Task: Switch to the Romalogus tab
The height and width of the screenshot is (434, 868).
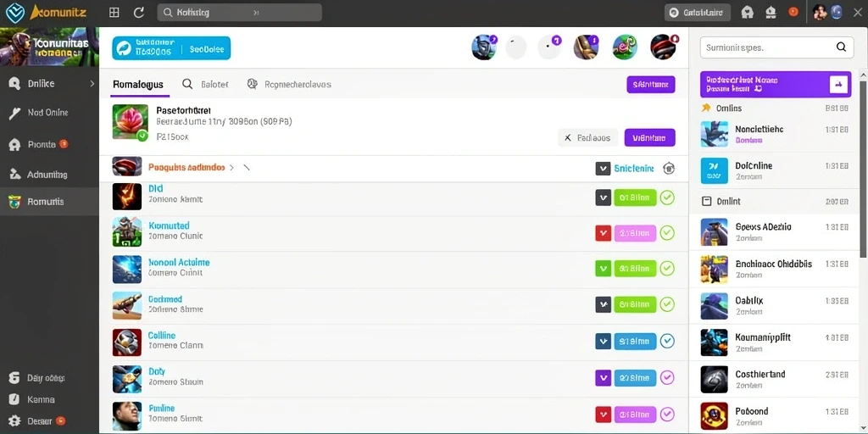Action: click(138, 84)
